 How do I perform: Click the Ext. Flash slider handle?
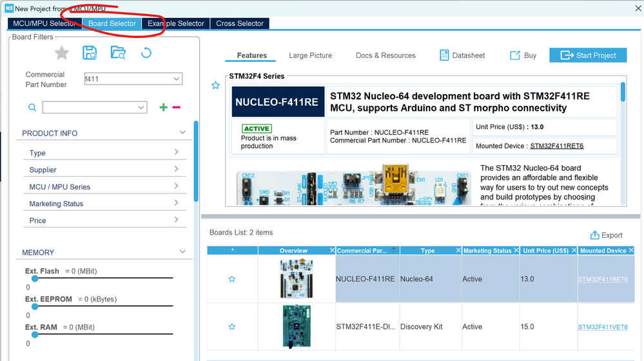[x=35, y=278]
